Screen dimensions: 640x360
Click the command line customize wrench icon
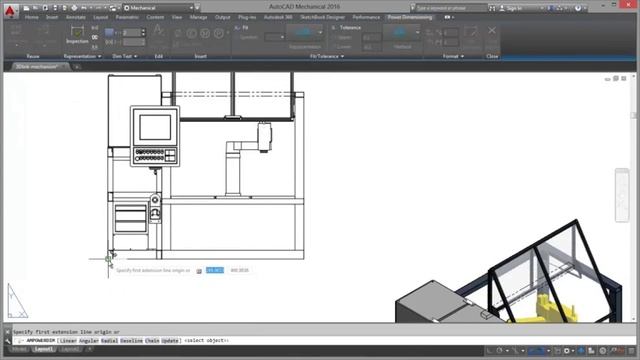click(8, 340)
